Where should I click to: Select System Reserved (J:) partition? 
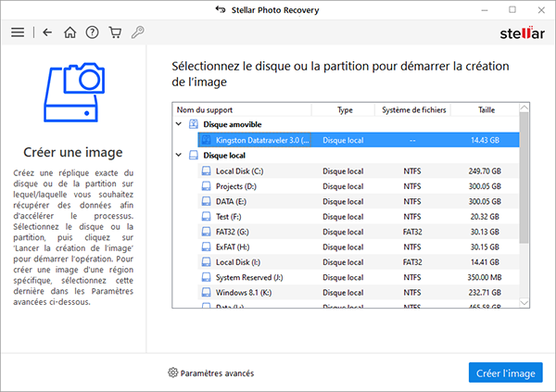pos(359,277)
